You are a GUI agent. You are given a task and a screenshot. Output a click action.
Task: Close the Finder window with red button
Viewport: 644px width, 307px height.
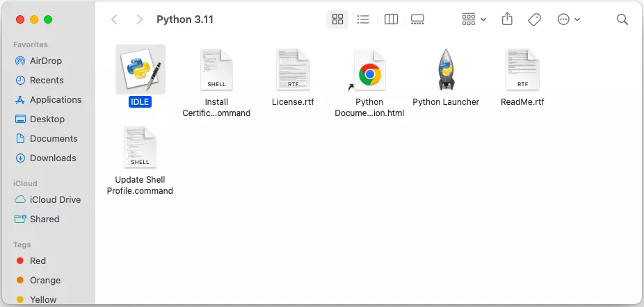click(x=19, y=19)
